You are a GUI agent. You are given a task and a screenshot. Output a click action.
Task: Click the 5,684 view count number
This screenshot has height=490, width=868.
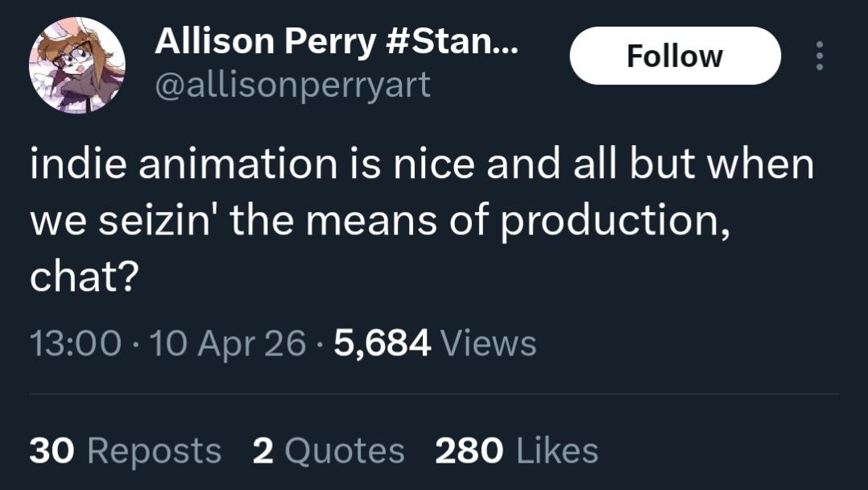[x=382, y=343]
